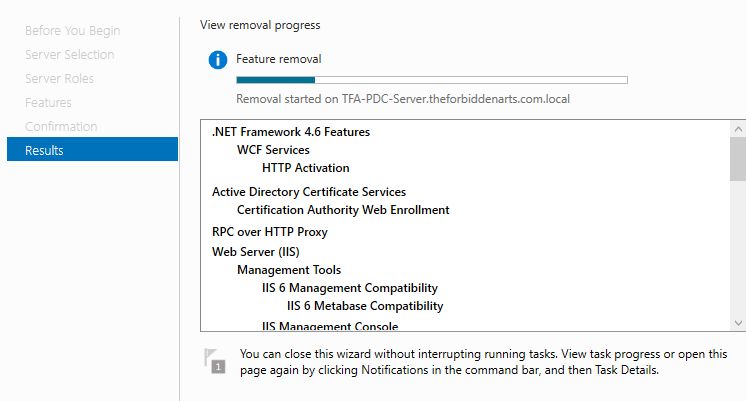Select the Before You Begin step

click(72, 31)
